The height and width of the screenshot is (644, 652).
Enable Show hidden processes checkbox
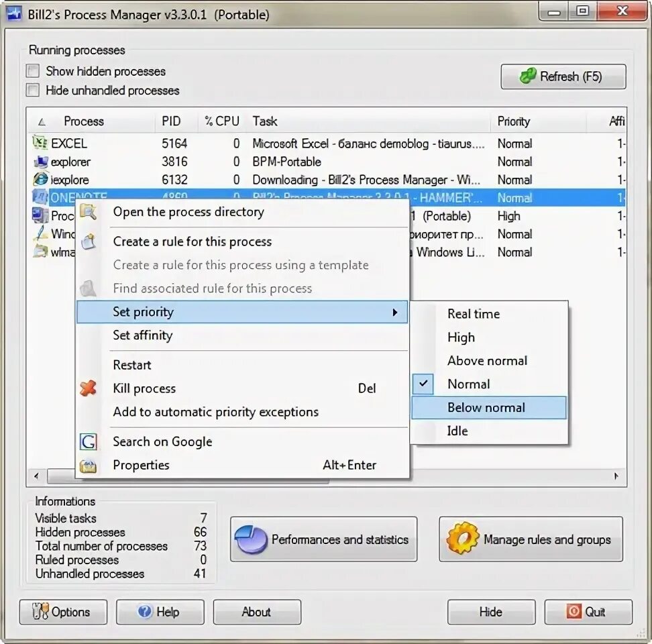coord(32,70)
